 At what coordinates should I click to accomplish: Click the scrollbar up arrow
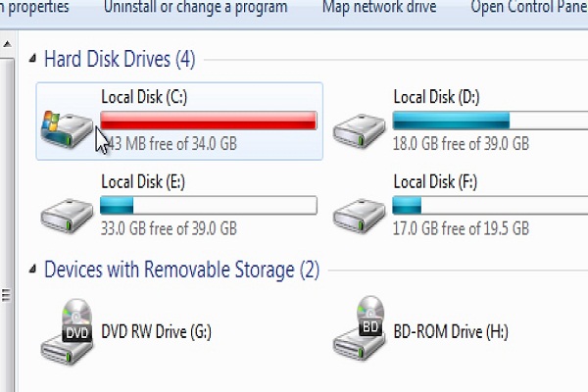(x=7, y=44)
